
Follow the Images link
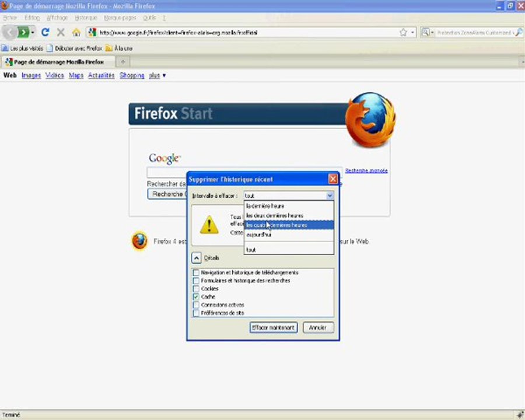[31, 75]
